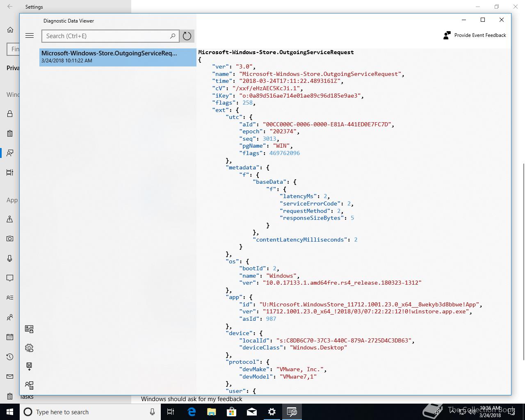
Task: Open Settings Home via house icon
Action: [x=10, y=30]
